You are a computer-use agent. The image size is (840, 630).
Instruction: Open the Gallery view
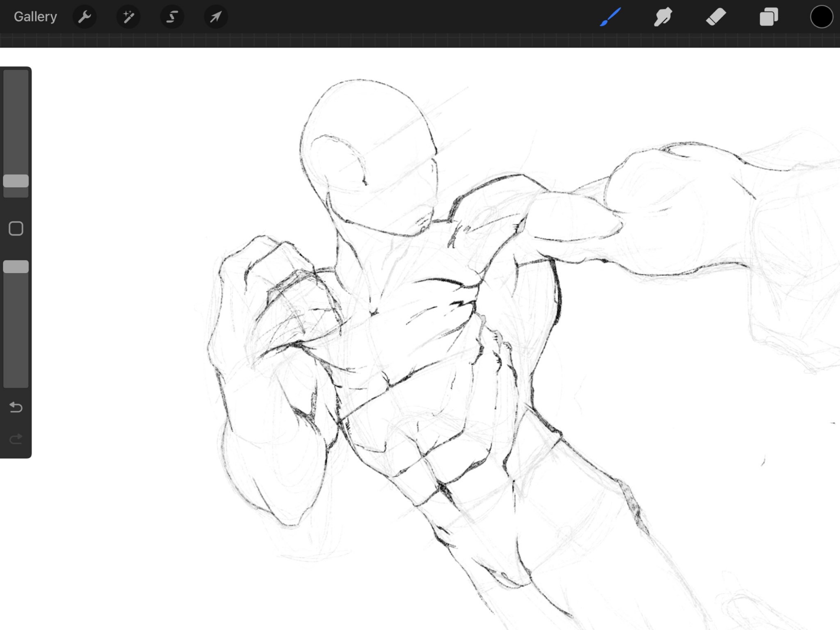(x=35, y=17)
